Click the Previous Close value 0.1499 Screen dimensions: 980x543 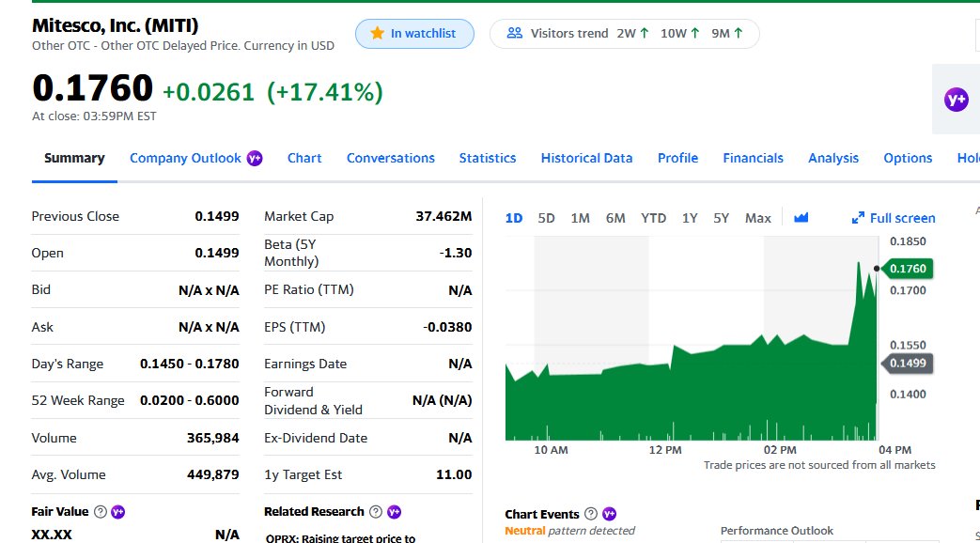coord(217,216)
